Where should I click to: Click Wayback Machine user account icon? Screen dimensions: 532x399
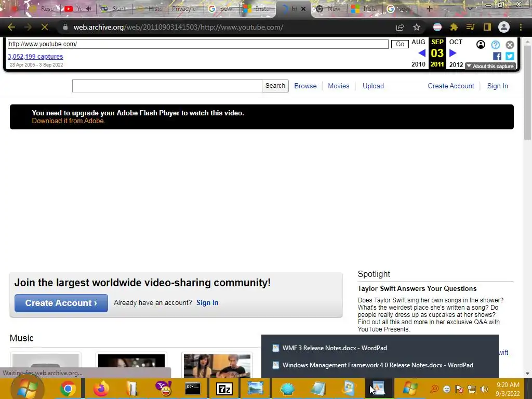(x=481, y=45)
